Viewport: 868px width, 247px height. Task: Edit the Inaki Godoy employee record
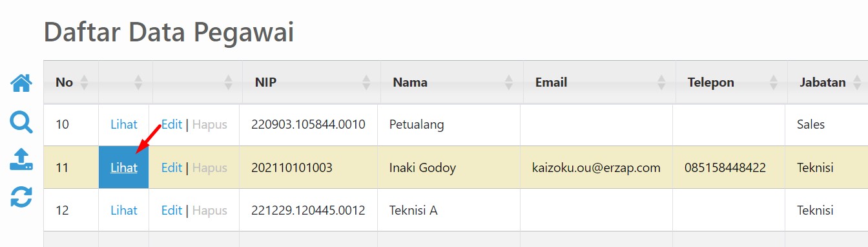coord(172,167)
